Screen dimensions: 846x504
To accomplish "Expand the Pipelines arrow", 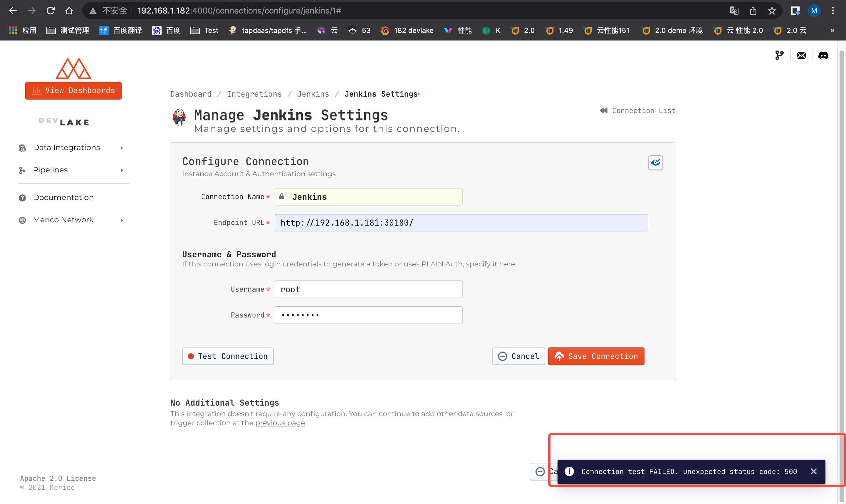I will click(x=122, y=170).
